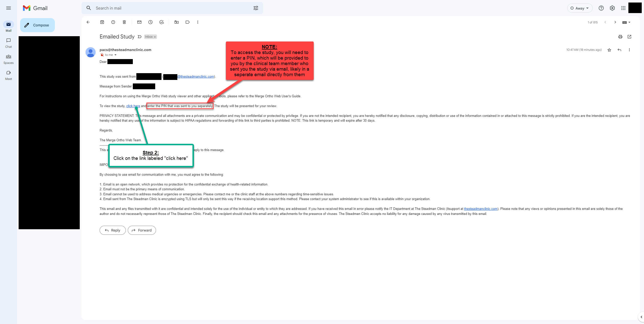Screen dimensions: 644x324
Task: Show search options filter
Action: (256, 8)
